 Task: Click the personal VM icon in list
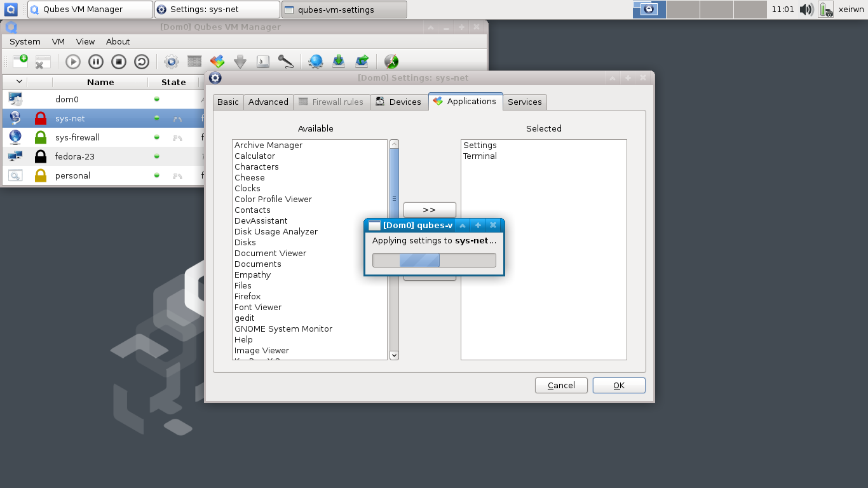[x=15, y=175]
